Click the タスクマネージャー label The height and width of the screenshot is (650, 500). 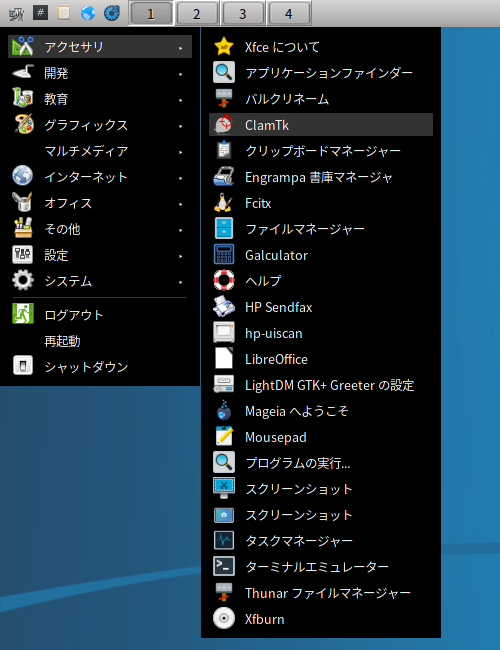299,541
